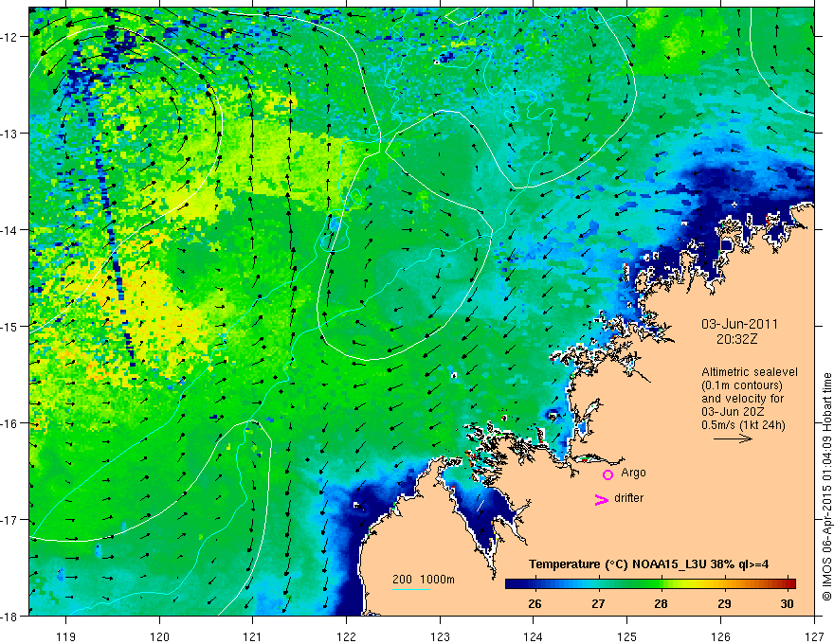The height and width of the screenshot is (644, 834).
Task: Click color bar label 26
Action: 535,604
